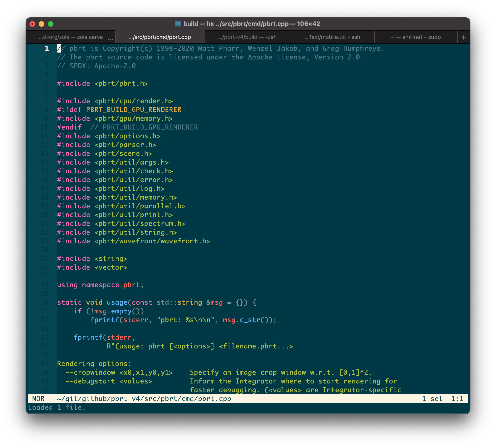Click the include <pbrt/util/parallel.h> line
The image size is (496, 448).
(121, 206)
